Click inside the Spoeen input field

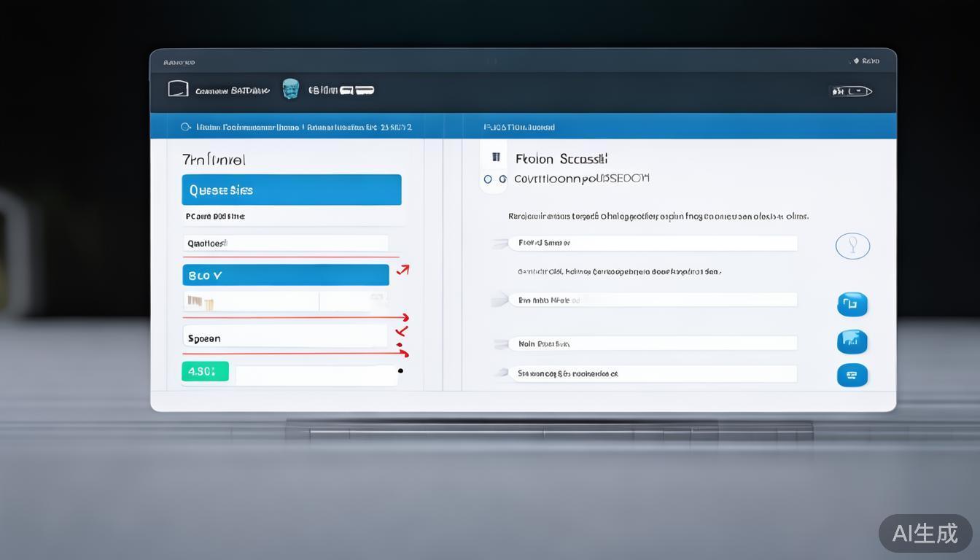(x=284, y=338)
